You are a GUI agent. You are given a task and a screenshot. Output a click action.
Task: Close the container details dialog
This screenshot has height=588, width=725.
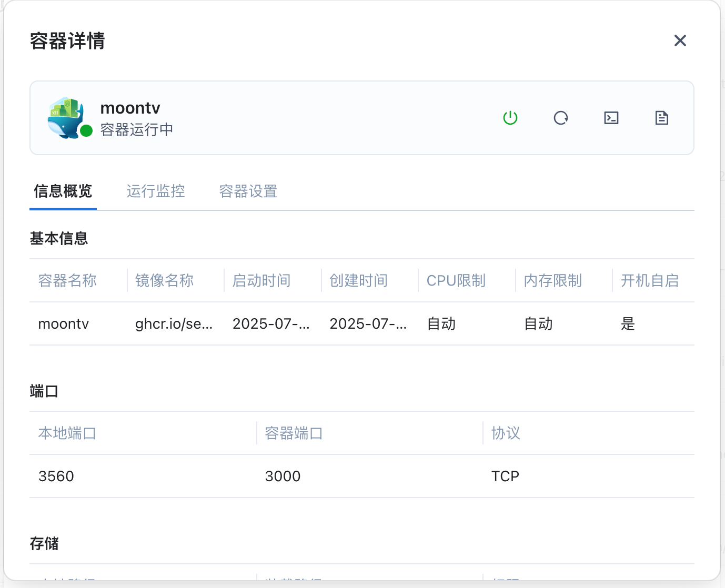click(680, 40)
